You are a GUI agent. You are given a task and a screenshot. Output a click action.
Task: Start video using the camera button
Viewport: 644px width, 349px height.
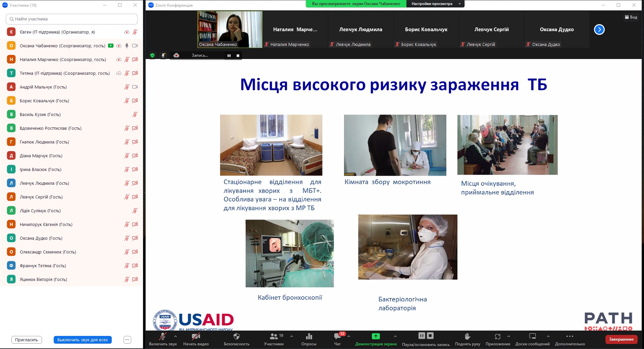tap(196, 337)
